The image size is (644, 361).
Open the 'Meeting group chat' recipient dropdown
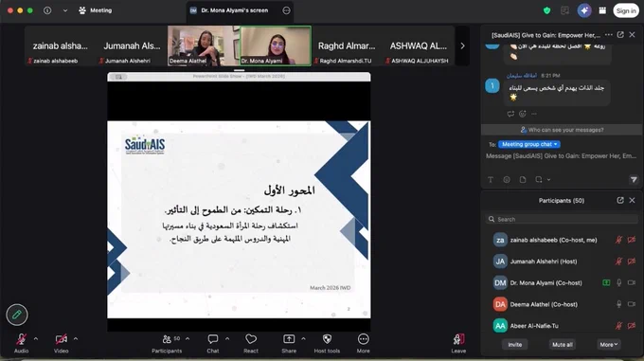(529, 144)
